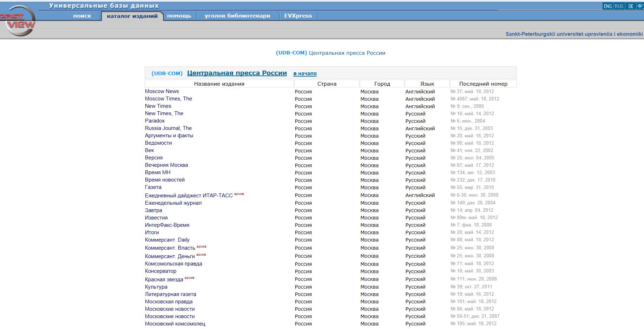The width and height of the screenshot is (644, 329).
Task: Open Moscow News publication
Action: pyautogui.click(x=162, y=91)
